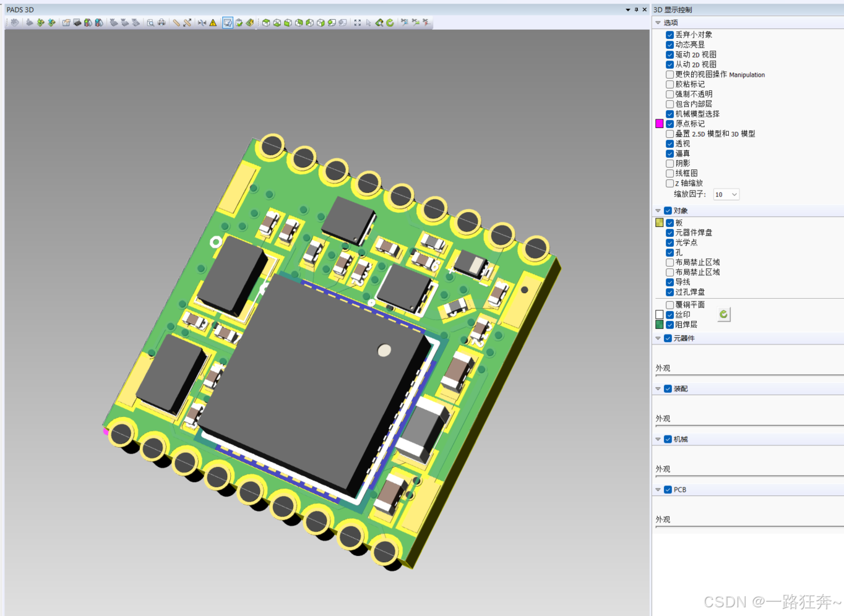
Task: Collapse the 机械 section triangle
Action: (x=658, y=439)
